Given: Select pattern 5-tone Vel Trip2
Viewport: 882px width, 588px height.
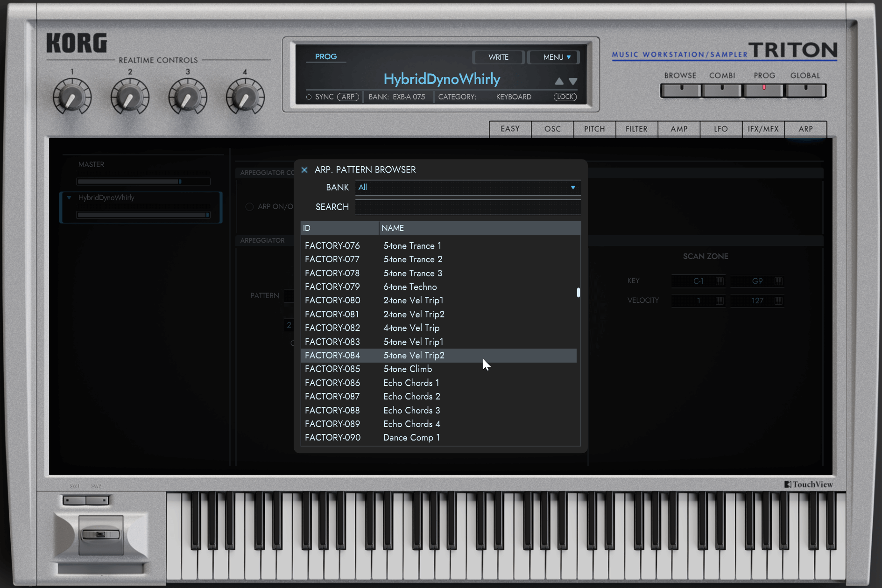Looking at the screenshot, I should [x=438, y=355].
